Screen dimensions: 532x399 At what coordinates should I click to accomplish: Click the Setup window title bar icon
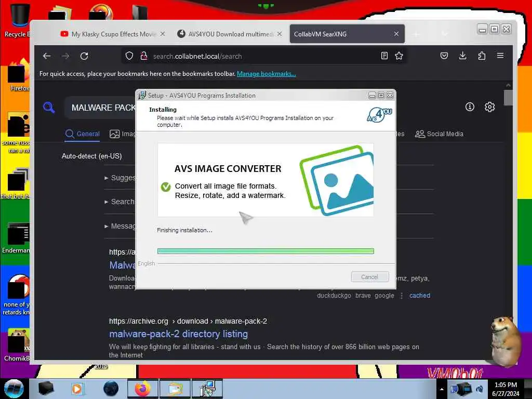click(x=142, y=96)
